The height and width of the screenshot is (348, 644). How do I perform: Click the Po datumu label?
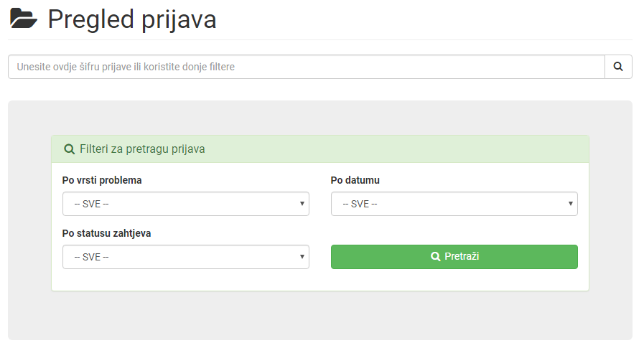coord(355,180)
